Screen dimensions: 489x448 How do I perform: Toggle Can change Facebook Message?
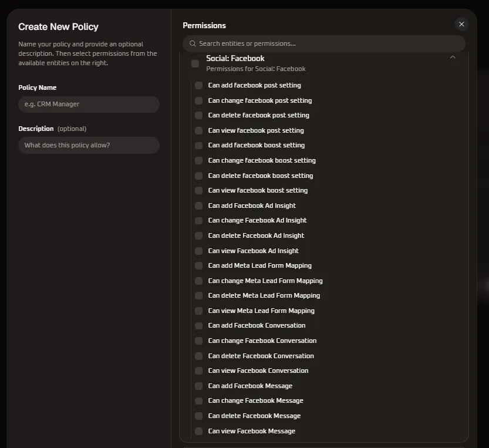[x=198, y=400]
